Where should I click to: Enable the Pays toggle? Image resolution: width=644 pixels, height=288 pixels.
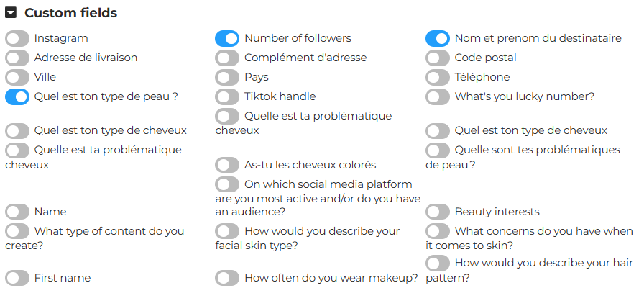[x=227, y=77]
